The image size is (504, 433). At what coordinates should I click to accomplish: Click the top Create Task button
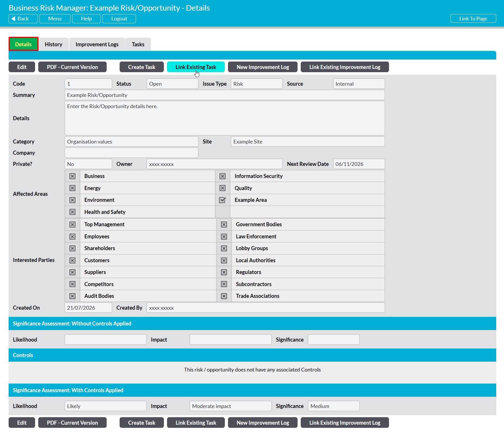click(x=142, y=67)
